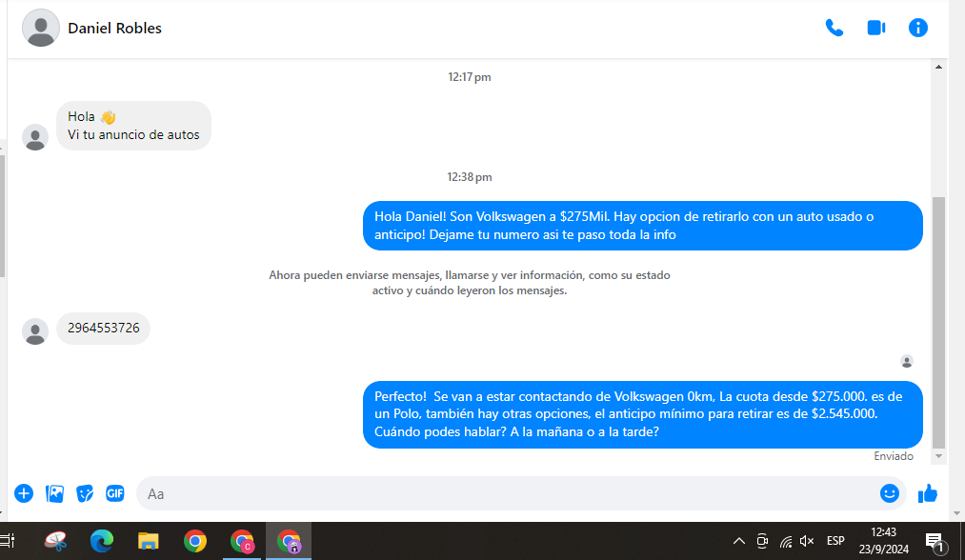Open the Windows notification center
The height and width of the screenshot is (560, 965).
[935, 542]
